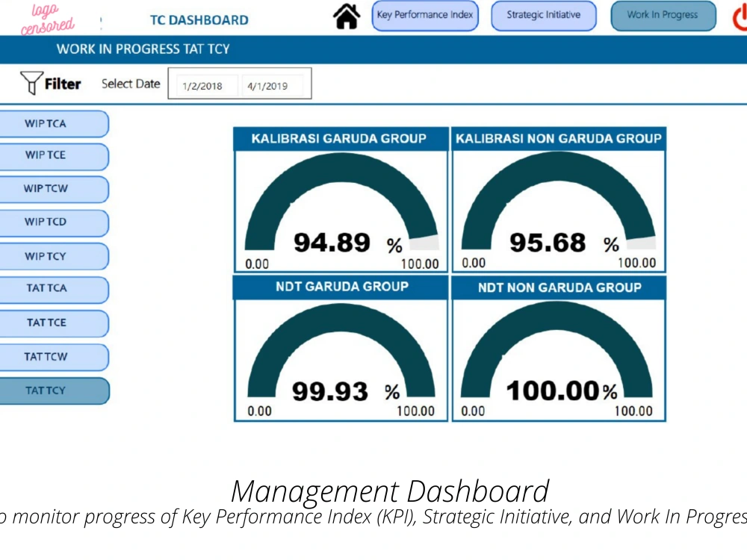The width and height of the screenshot is (747, 560).
Task: Select the WIP TCY button
Action: (54, 256)
